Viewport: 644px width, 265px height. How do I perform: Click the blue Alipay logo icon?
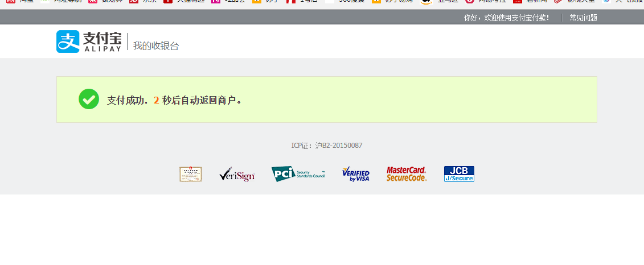pos(68,42)
